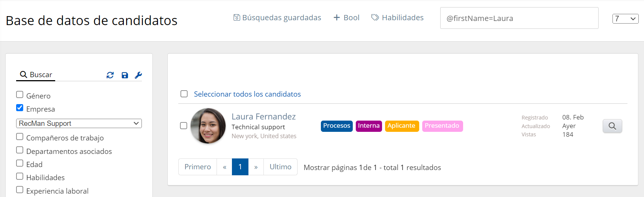The width and height of the screenshot is (644, 197).
Task: Open the RecMan Support company dropdown
Action: 79,123
